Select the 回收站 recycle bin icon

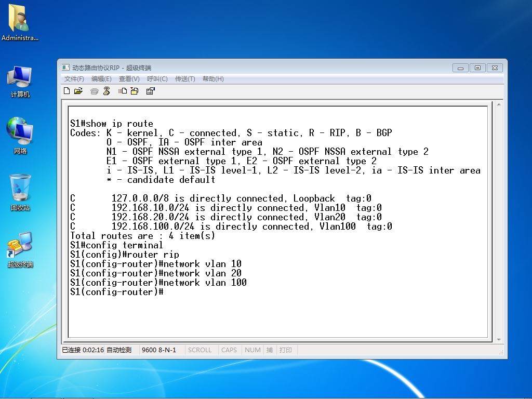(x=20, y=192)
